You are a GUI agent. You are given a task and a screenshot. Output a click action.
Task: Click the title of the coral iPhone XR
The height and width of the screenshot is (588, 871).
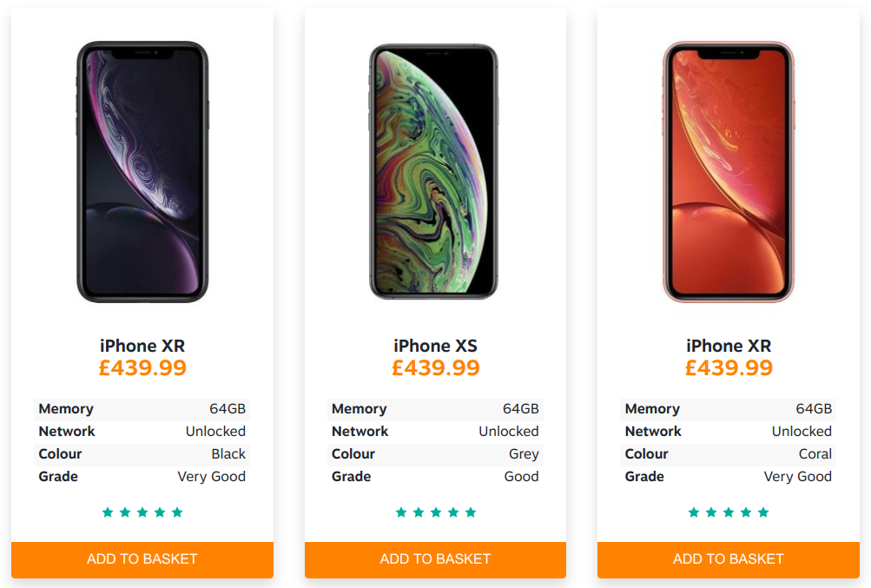[x=729, y=346]
